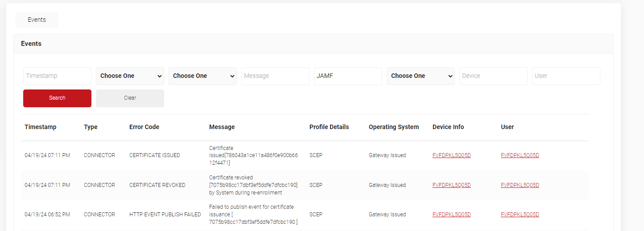Open Device Info link in HTTP EVENT PUBLISH FAILED row
The width and height of the screenshot is (644, 231).
point(451,215)
